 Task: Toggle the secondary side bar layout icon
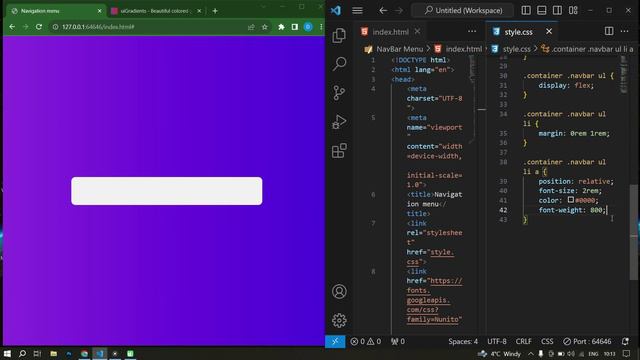[x=557, y=10]
